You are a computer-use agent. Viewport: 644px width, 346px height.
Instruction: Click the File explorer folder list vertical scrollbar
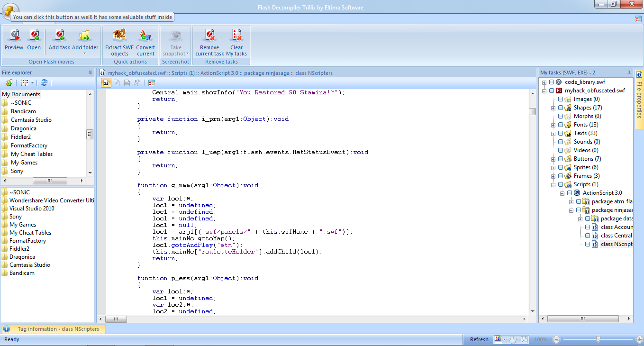point(90,134)
